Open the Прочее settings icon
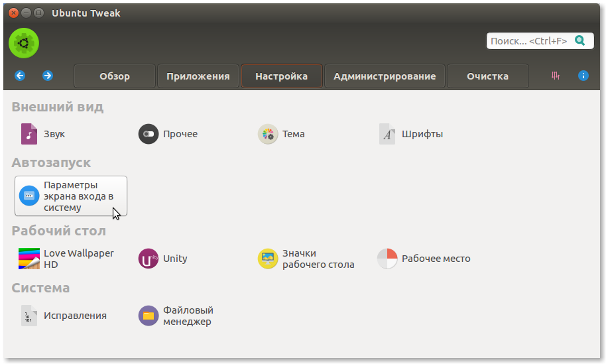606x364 pixels. pos(149,134)
